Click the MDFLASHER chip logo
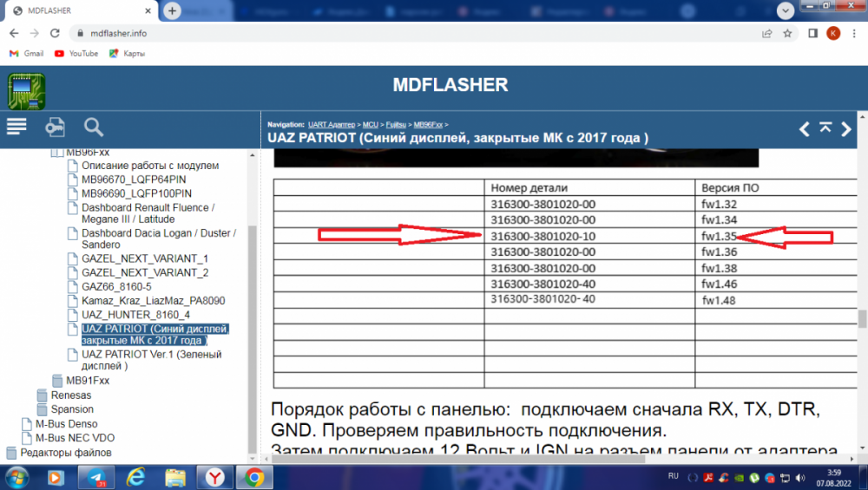 click(26, 91)
